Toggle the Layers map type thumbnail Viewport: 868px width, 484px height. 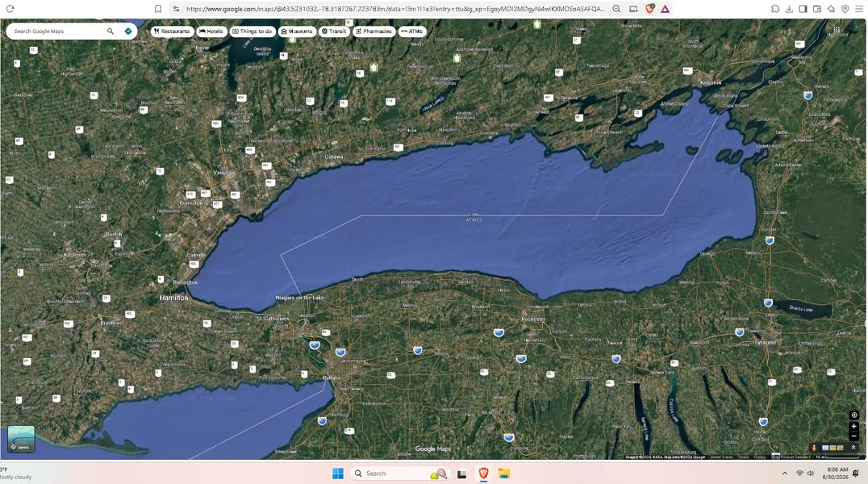21,439
